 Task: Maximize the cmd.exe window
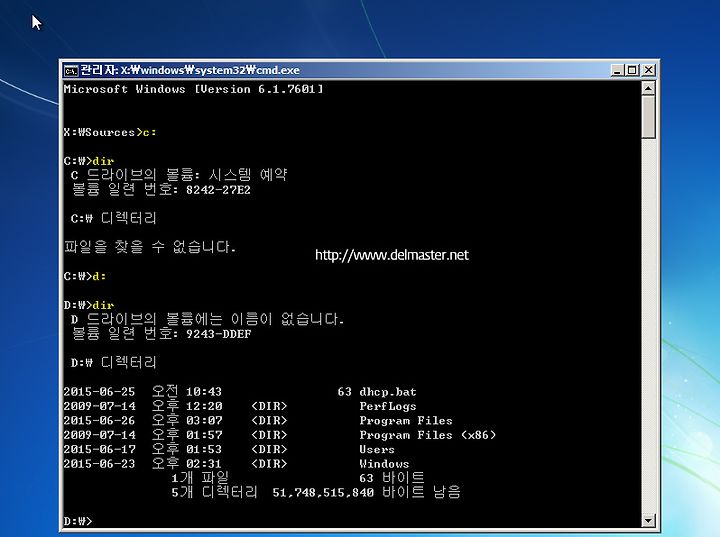[x=632, y=70]
